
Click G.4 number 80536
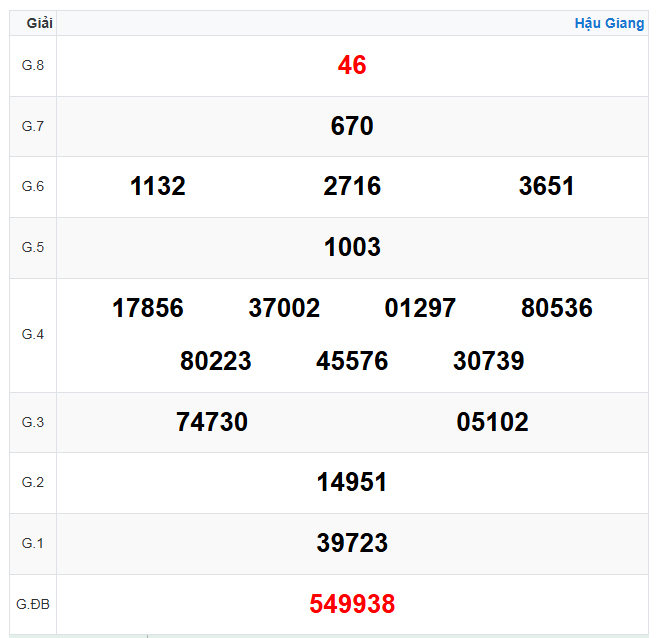click(557, 308)
